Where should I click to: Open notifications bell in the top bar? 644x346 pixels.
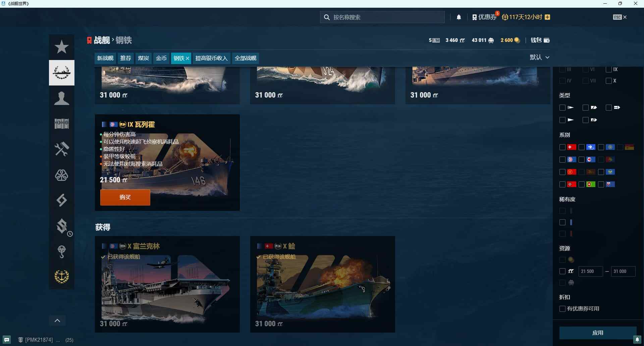[x=459, y=17]
